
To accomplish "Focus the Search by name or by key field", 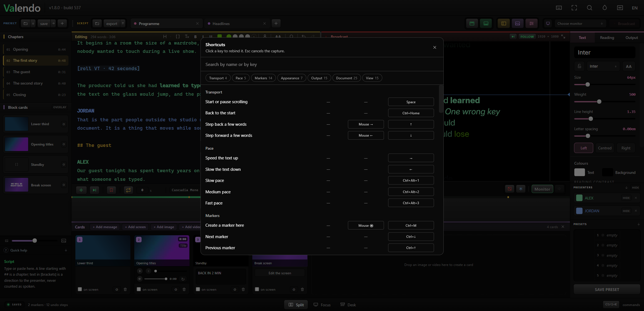I will (322, 64).
